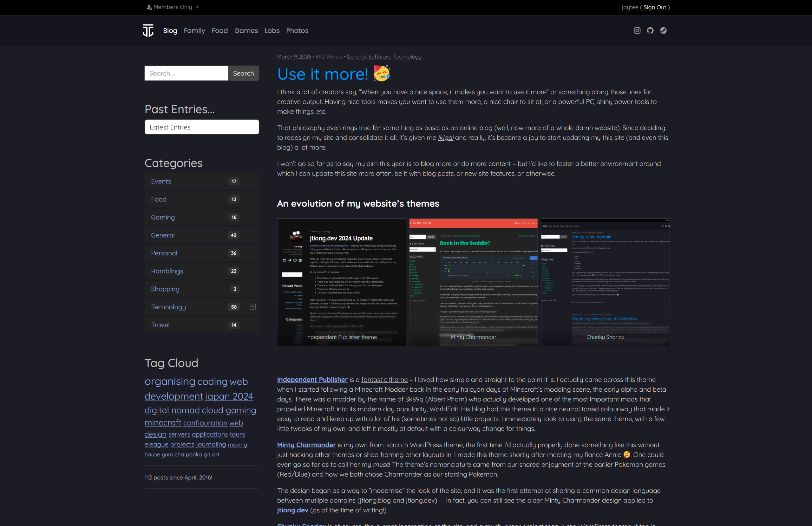Go to the Labs nav item

tap(272, 31)
